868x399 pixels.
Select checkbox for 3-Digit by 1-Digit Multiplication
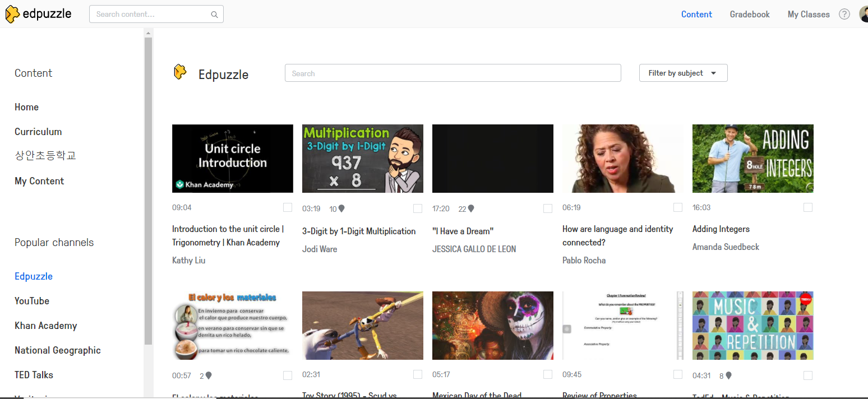[x=418, y=208]
